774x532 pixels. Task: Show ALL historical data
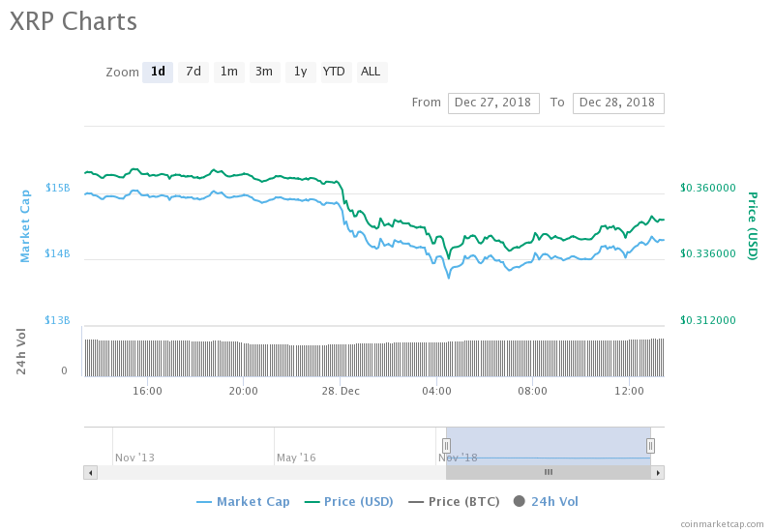point(372,72)
